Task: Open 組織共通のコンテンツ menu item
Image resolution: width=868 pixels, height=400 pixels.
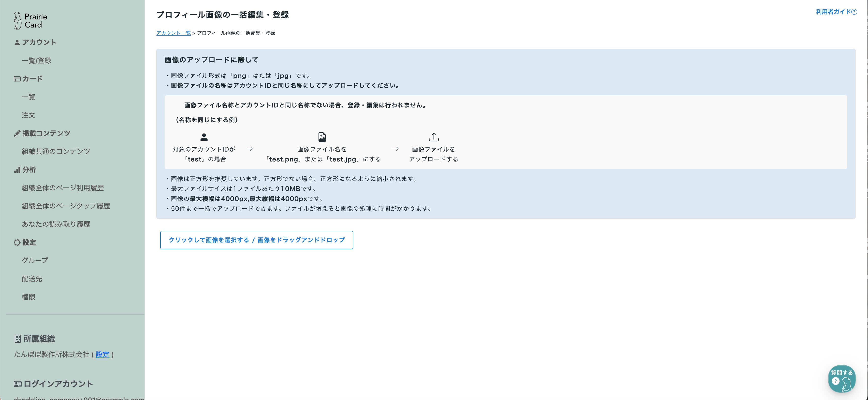Action: [x=56, y=151]
